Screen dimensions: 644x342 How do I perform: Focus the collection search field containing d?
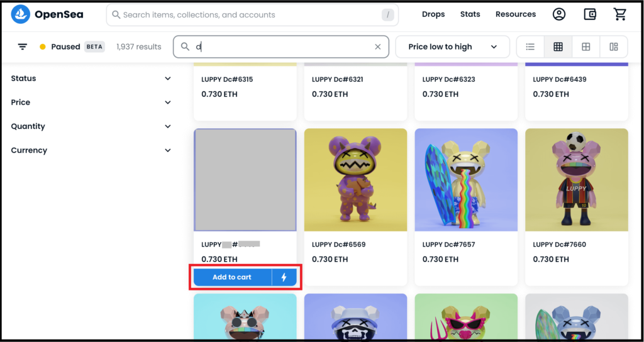(281, 47)
